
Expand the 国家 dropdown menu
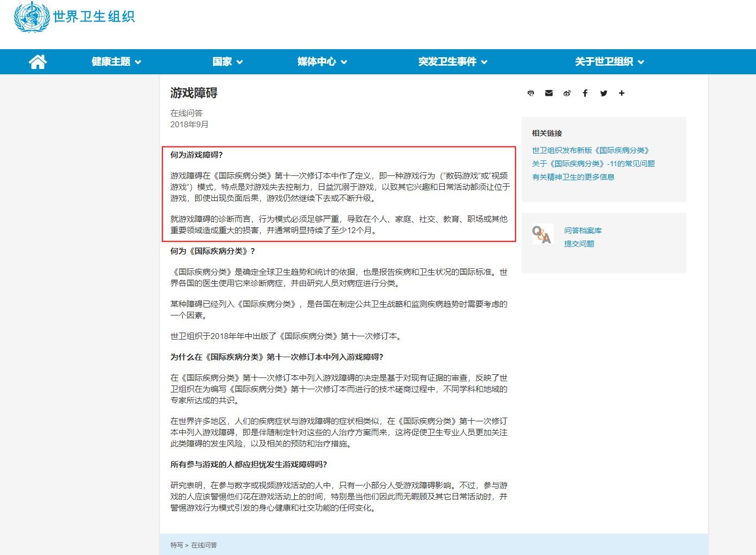click(x=227, y=62)
